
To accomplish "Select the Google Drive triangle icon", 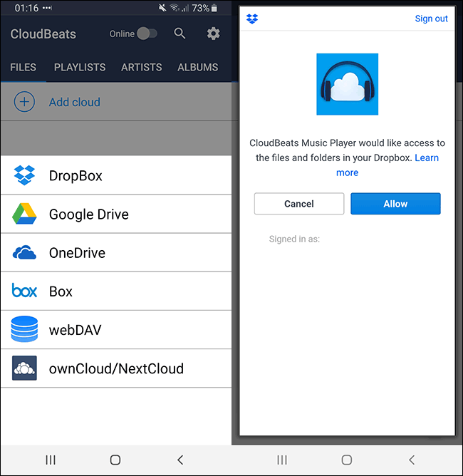I will (x=24, y=214).
